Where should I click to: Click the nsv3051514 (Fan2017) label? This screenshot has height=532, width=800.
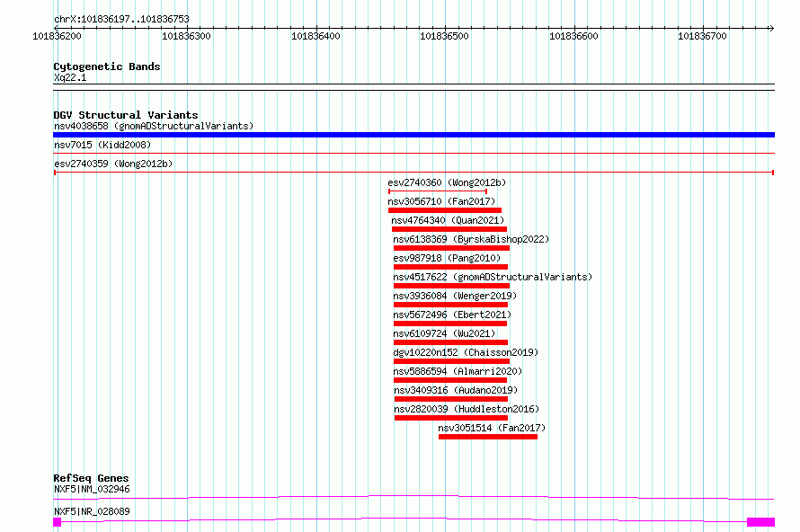point(492,428)
